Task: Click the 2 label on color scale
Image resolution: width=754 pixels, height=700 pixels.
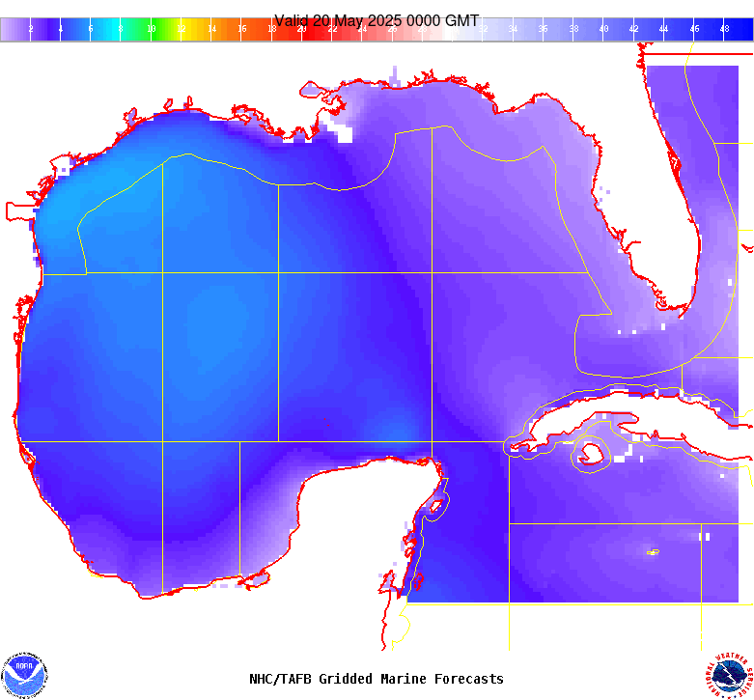Action: click(x=31, y=29)
